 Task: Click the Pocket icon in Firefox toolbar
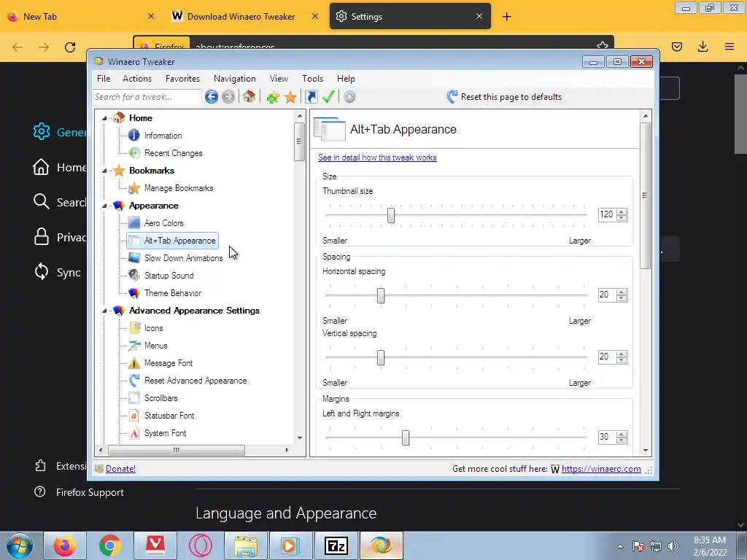click(x=676, y=47)
